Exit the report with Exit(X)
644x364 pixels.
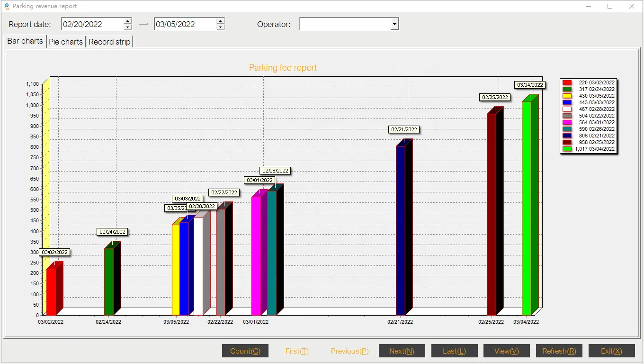(612, 351)
